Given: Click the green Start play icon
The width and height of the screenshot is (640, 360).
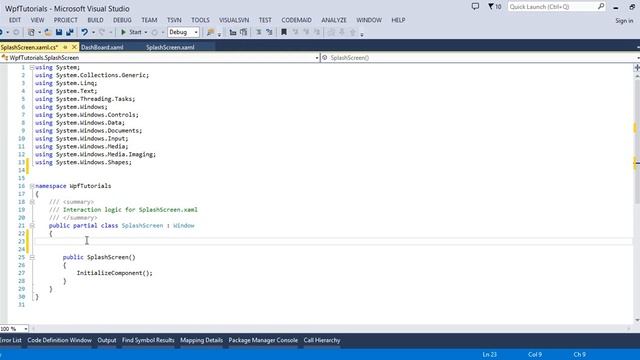Looking at the screenshot, I should coord(123,32).
